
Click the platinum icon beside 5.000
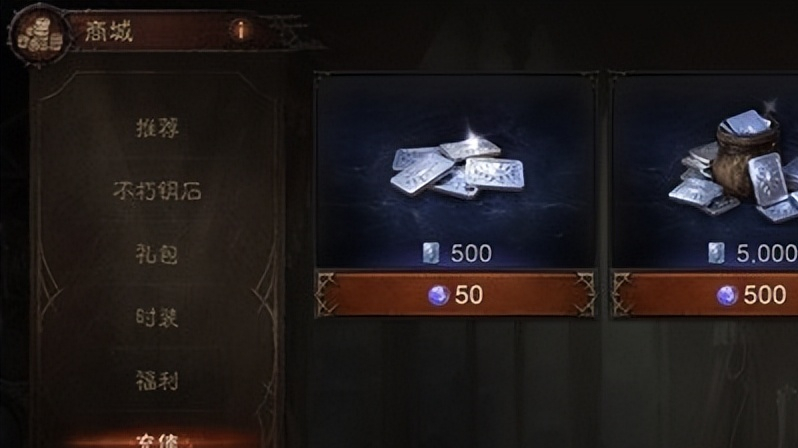pos(716,253)
